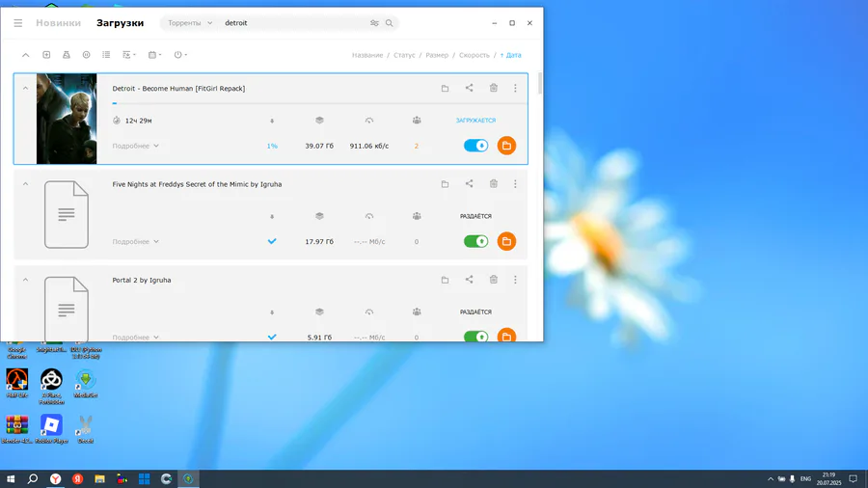This screenshot has height=488, width=868.
Task: Click the ЗАГРУЖАЕТСЯ status label
Action: click(476, 121)
